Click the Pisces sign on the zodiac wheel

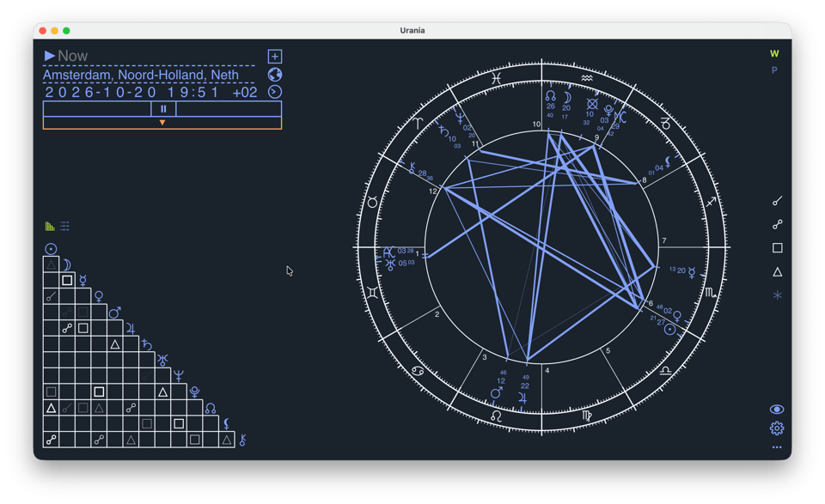point(496,79)
